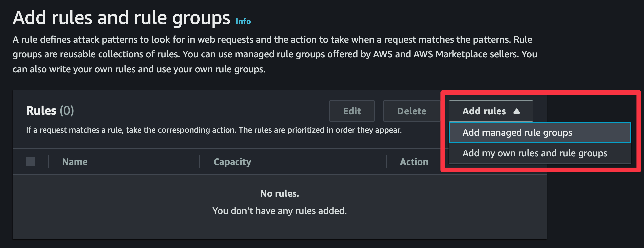Open the Info link beside the title
Viewport: 644px width, 248px height.
[243, 21]
